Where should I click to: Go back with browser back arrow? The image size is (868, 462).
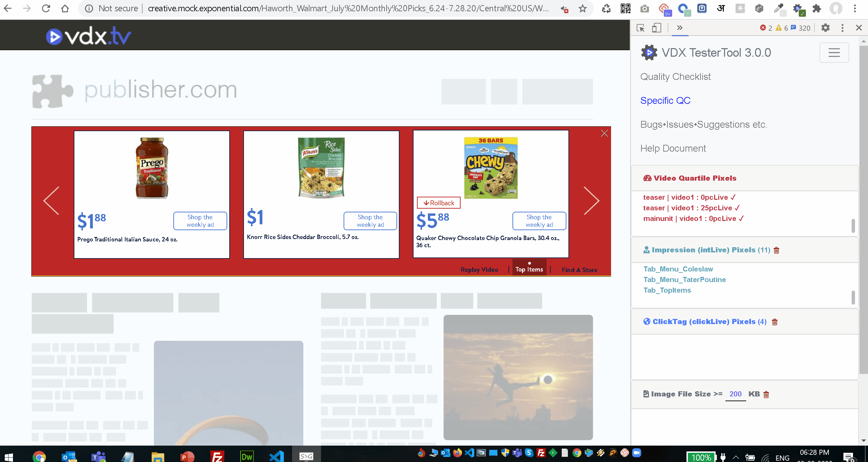(8, 9)
